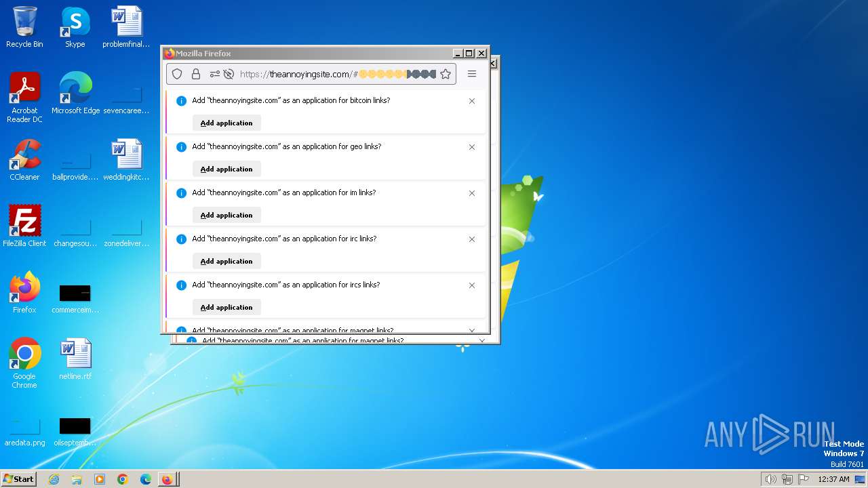This screenshot has width=868, height=488.
Task: Click info icon of geo links notification
Action: (x=181, y=147)
